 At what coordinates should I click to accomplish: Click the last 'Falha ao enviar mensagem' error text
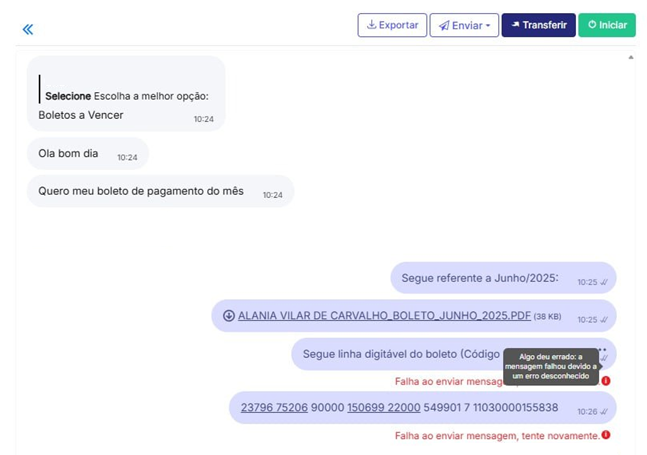pos(497,435)
